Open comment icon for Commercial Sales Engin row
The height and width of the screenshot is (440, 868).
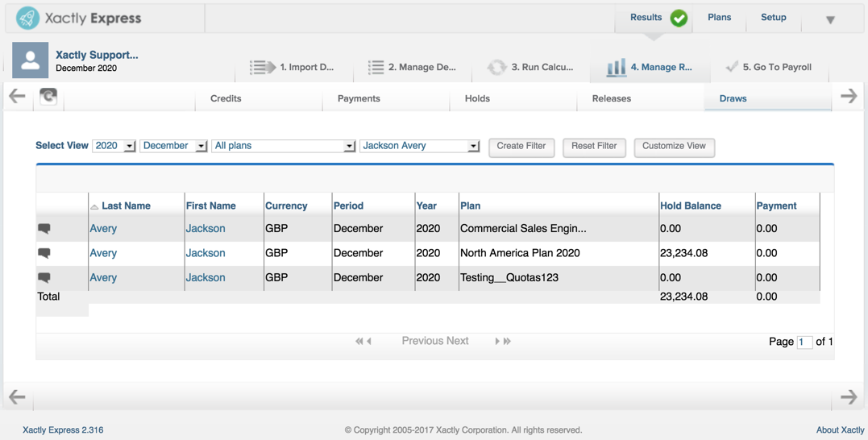coord(44,229)
